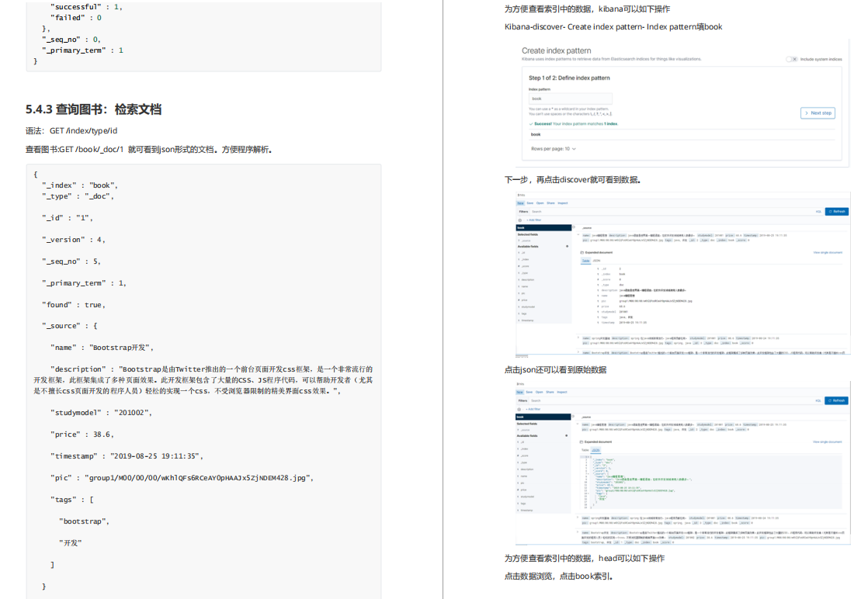The image size is (868, 599).
Task: Click studymodel field in JSON-view screenshot sidebar
Action: pyautogui.click(x=527, y=497)
